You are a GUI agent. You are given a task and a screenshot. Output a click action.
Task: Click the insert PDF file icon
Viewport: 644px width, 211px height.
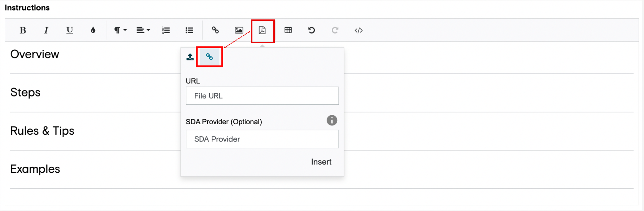[x=262, y=30]
